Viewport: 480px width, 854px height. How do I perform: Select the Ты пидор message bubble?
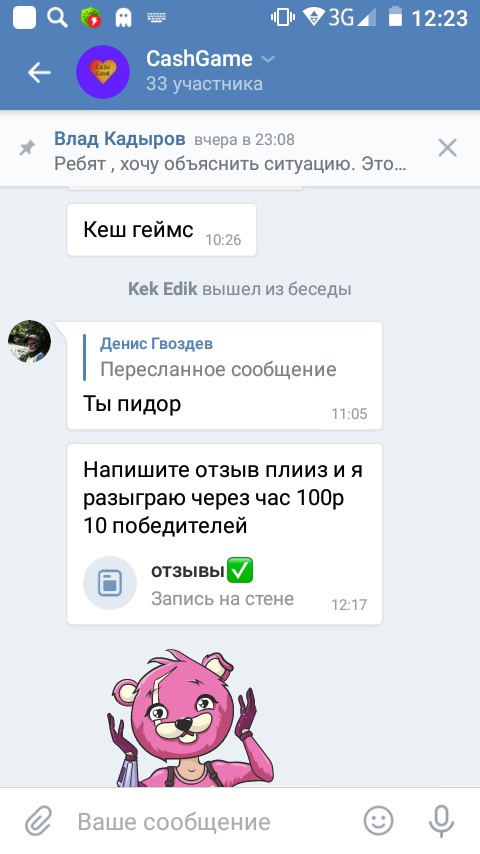coord(224,376)
